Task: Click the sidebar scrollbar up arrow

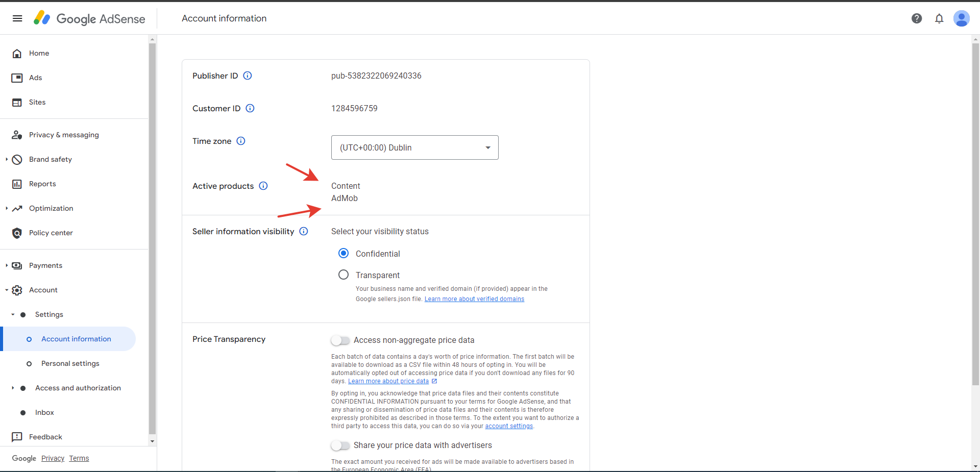Action: [152, 39]
